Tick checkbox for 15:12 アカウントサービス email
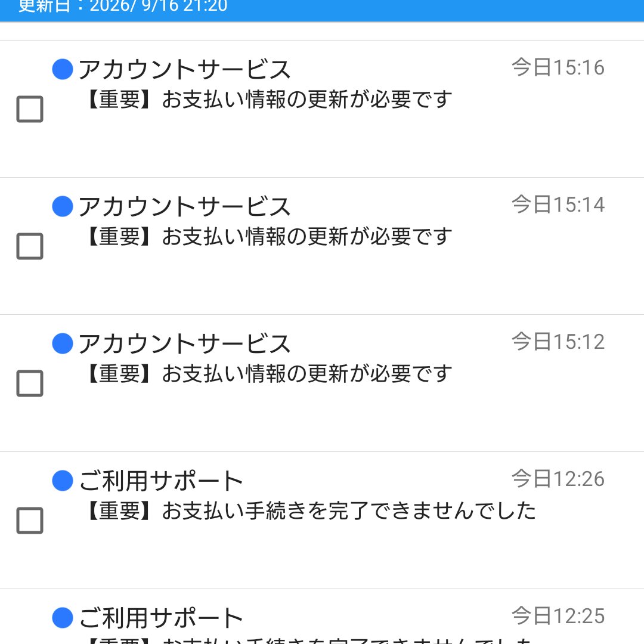This screenshot has width=644, height=644. (30, 383)
